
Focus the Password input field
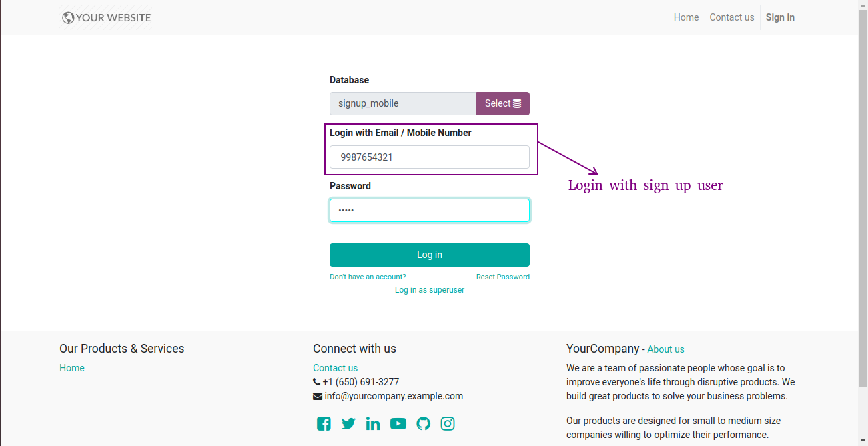tap(430, 210)
